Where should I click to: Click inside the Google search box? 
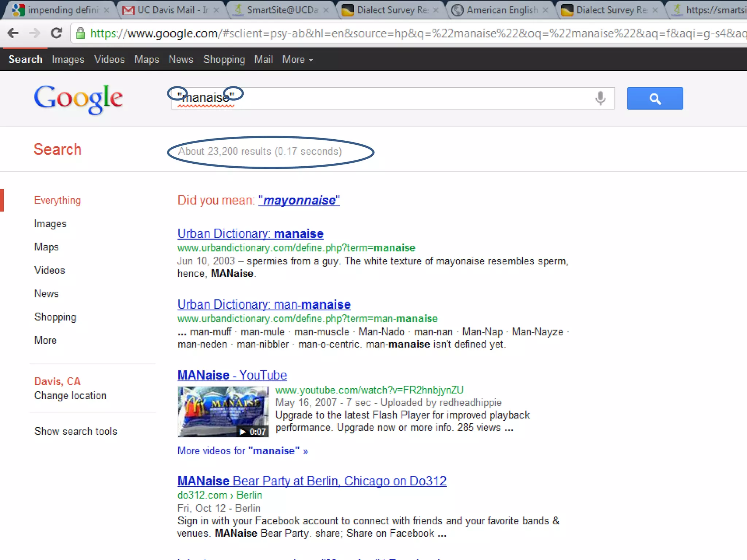(401, 98)
